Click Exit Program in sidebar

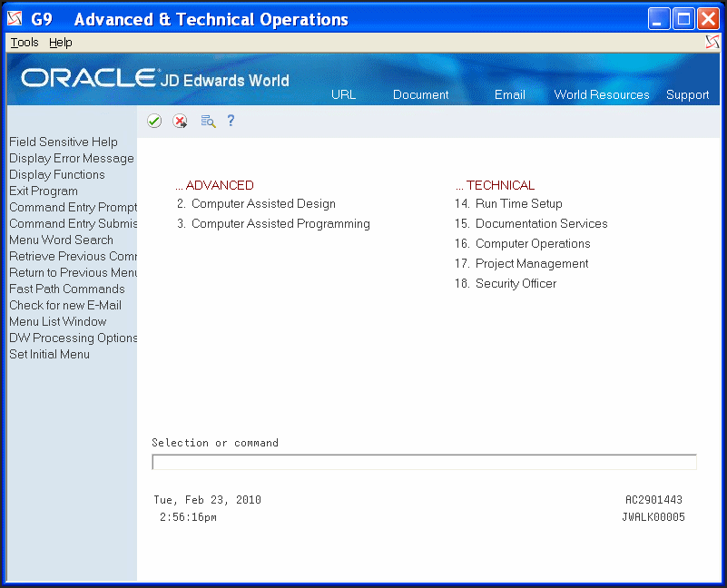point(44,191)
